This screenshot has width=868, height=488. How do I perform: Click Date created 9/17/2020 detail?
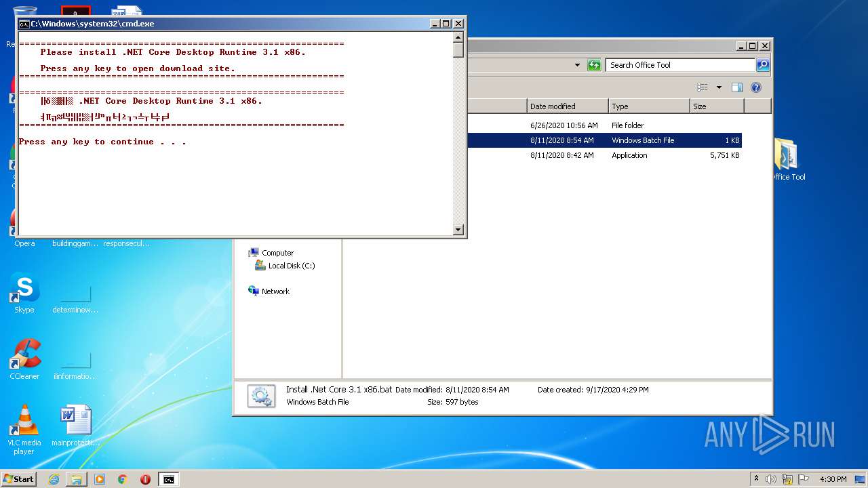click(593, 390)
